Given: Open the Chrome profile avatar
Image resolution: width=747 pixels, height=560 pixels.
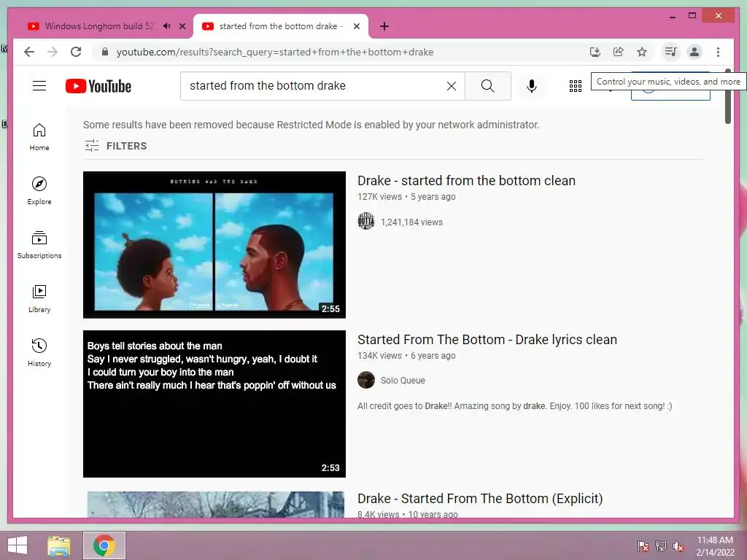Looking at the screenshot, I should click(x=694, y=52).
